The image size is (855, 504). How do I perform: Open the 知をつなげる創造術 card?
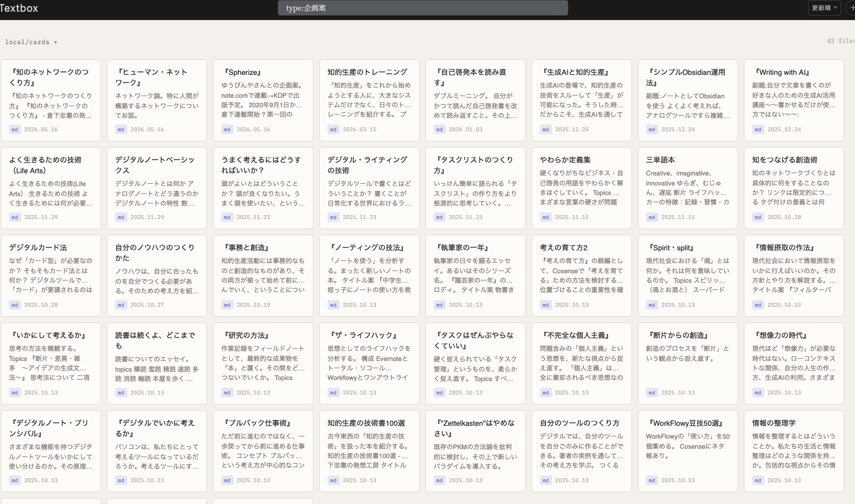794,188
